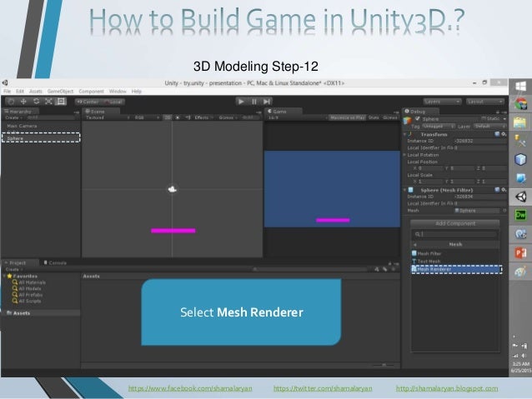
Task: Collapse the Sphere (Mesh Filter) component
Action: [x=404, y=190]
